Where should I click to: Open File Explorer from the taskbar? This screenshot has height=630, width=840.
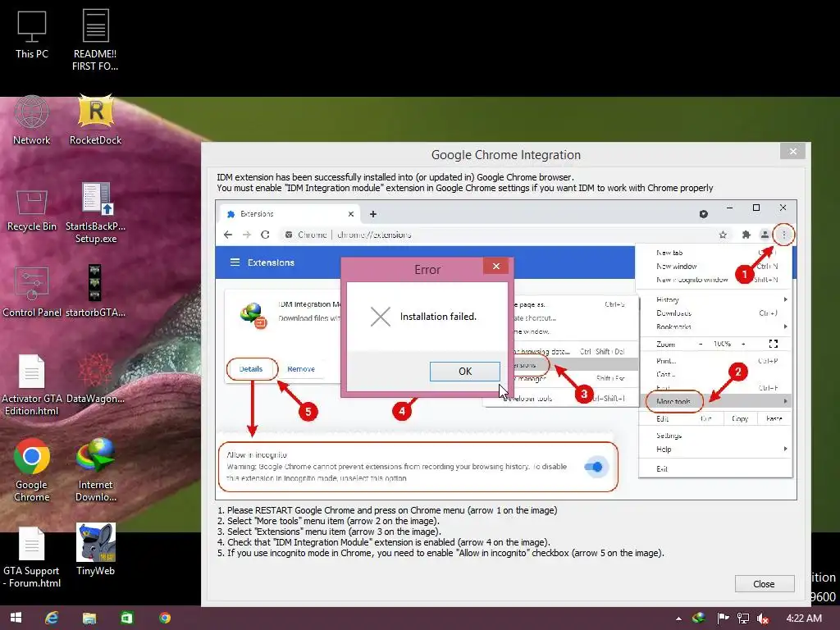89,618
